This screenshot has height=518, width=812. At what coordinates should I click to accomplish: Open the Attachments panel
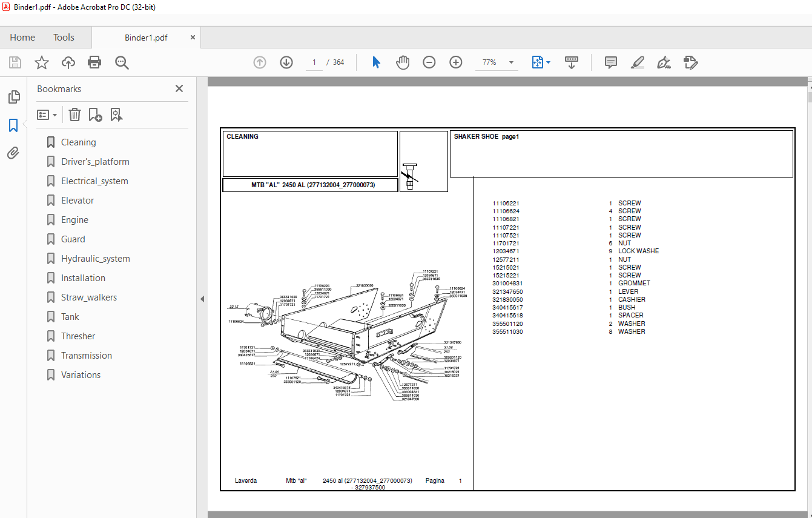tap(13, 153)
